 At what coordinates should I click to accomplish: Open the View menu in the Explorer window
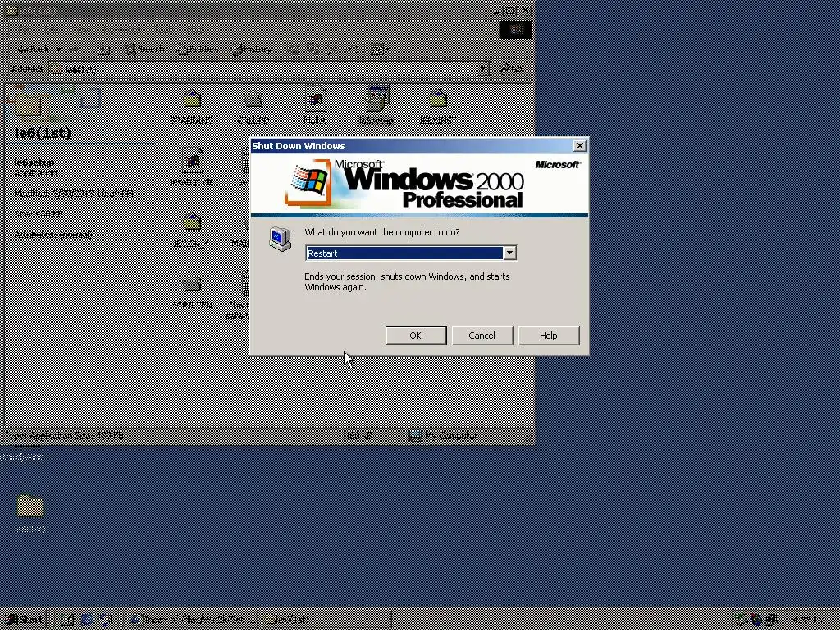point(81,30)
